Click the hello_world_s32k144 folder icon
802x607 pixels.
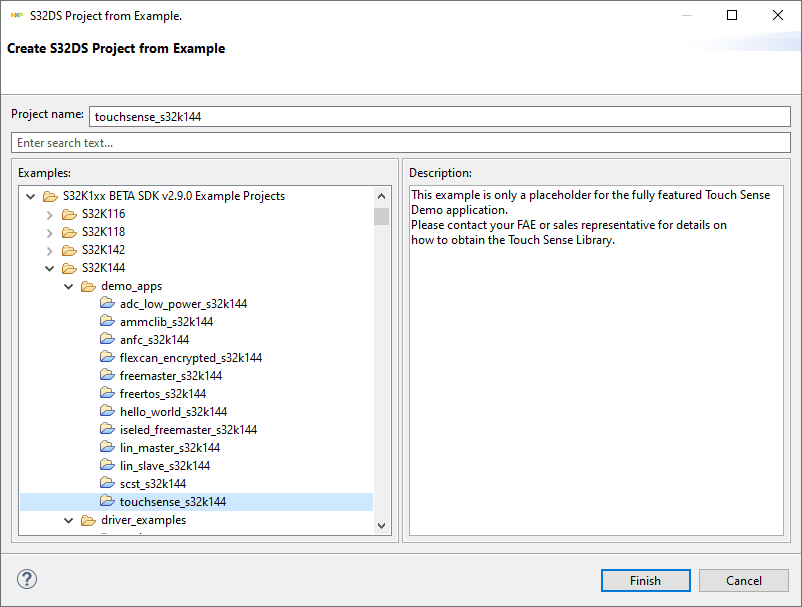(107, 411)
